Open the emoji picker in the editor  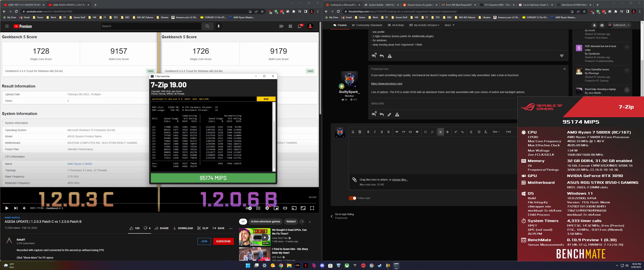479,132
